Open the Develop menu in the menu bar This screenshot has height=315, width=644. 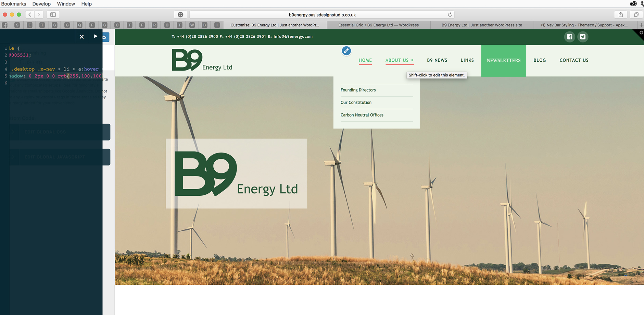click(41, 4)
